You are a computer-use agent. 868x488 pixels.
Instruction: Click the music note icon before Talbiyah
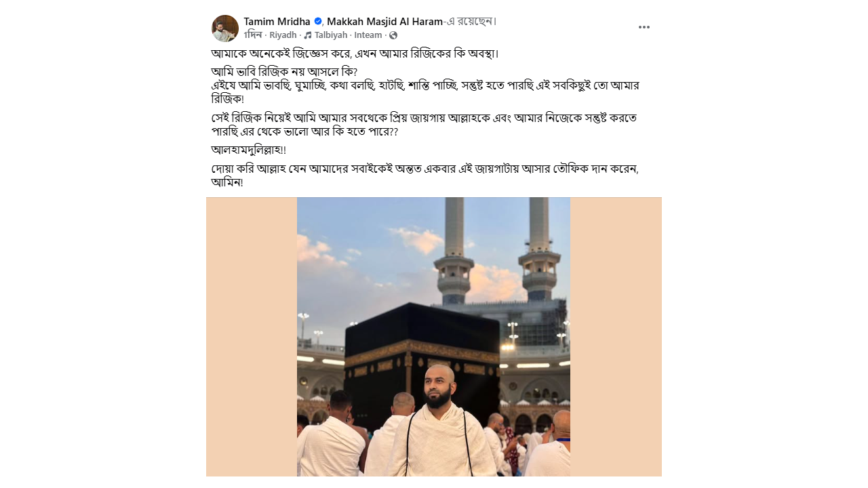coord(308,35)
